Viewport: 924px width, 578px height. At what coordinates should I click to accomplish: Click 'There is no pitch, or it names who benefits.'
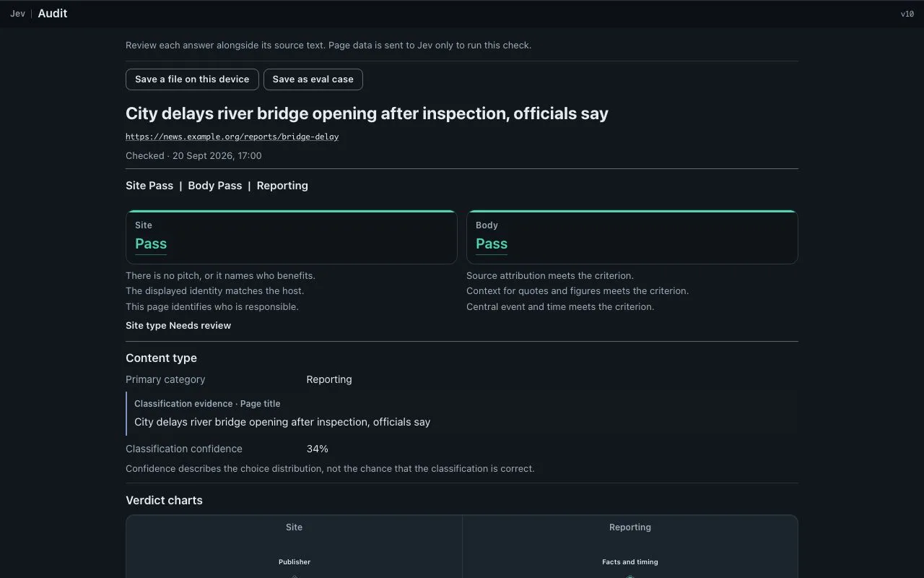tap(220, 276)
